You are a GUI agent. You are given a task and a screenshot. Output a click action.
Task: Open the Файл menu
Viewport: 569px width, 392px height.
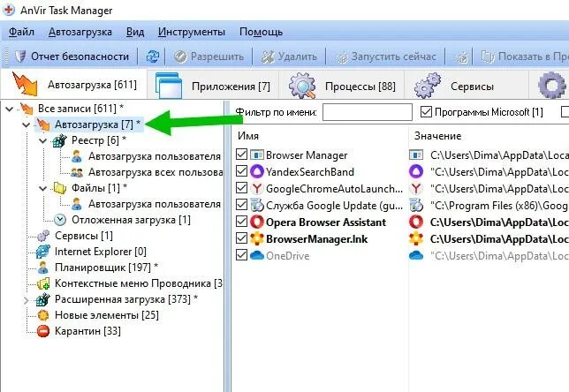coord(21,32)
